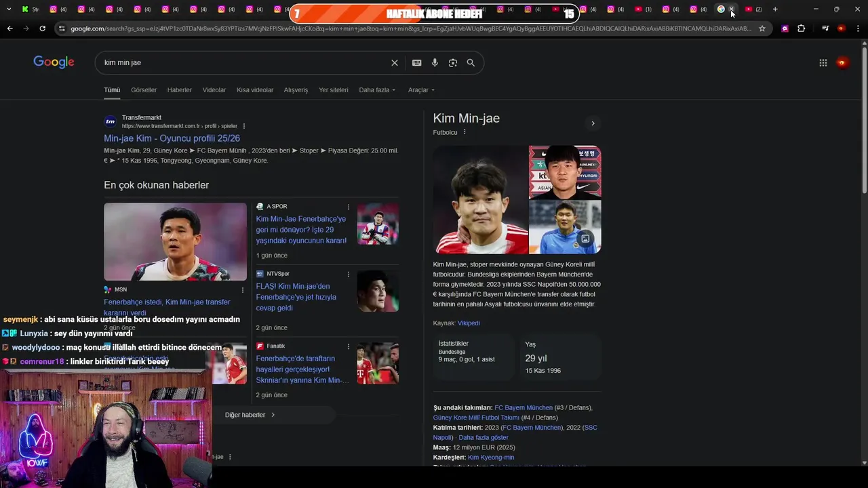Image resolution: width=868 pixels, height=488 pixels.
Task: Click the knowledge panel next chevron
Action: point(593,123)
